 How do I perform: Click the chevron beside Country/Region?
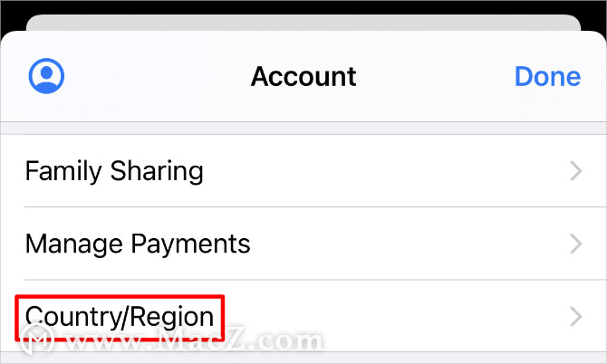tap(576, 316)
